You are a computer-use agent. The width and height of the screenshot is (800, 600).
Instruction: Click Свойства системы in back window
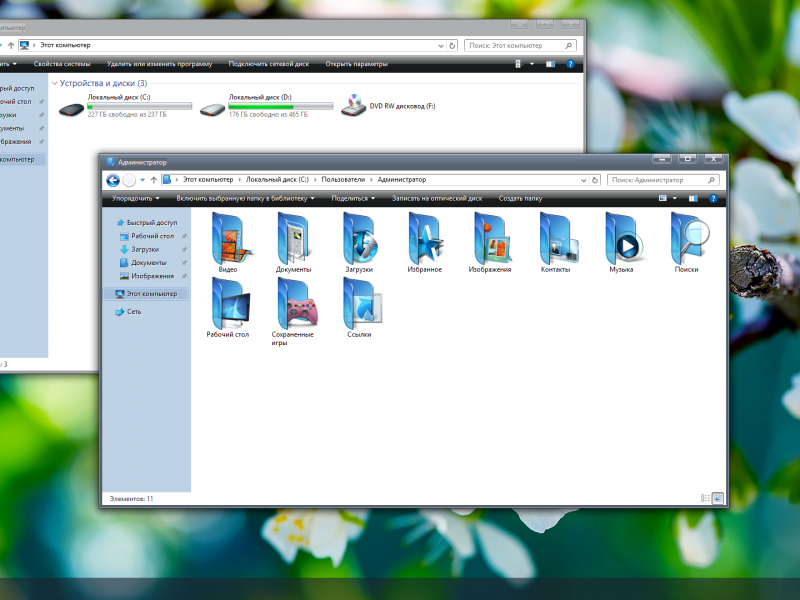tap(62, 64)
